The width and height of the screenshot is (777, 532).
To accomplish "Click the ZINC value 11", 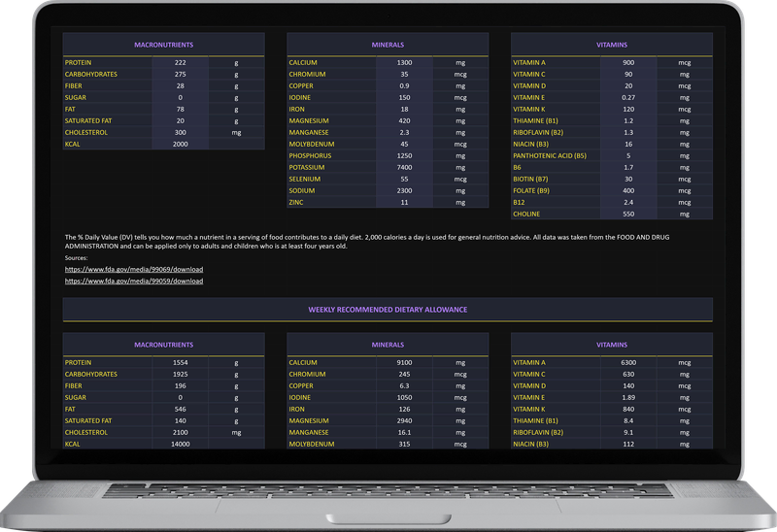I will (404, 202).
